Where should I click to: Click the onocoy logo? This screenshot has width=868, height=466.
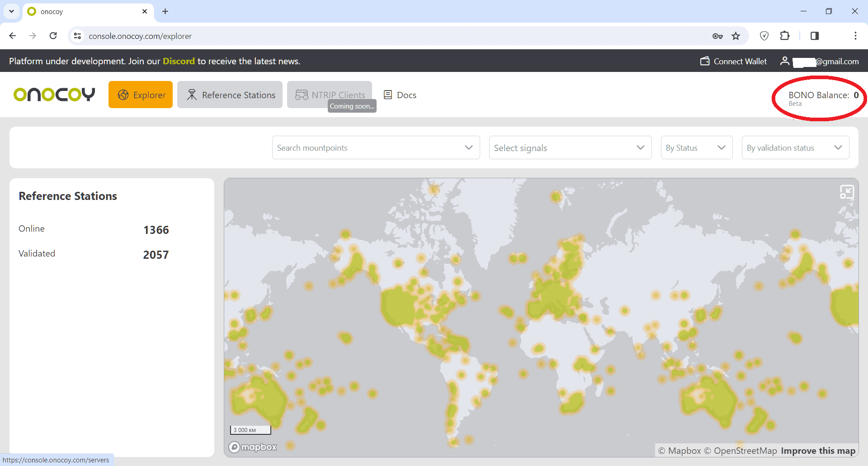pos(54,94)
